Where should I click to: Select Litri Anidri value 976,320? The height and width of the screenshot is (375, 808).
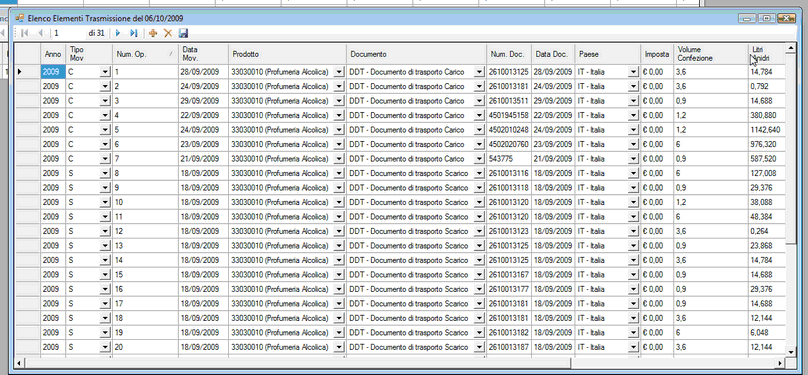[766, 144]
